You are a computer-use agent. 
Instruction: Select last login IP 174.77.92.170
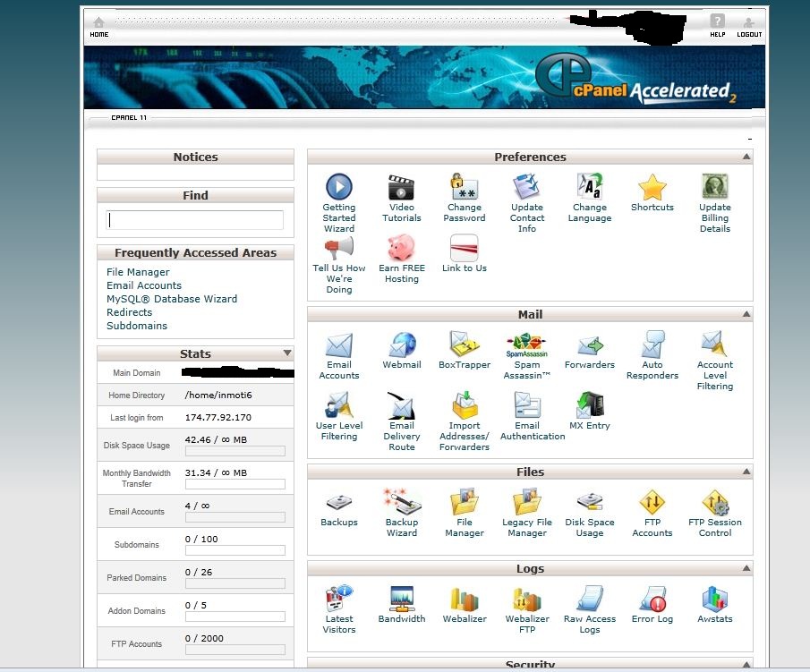pos(218,417)
